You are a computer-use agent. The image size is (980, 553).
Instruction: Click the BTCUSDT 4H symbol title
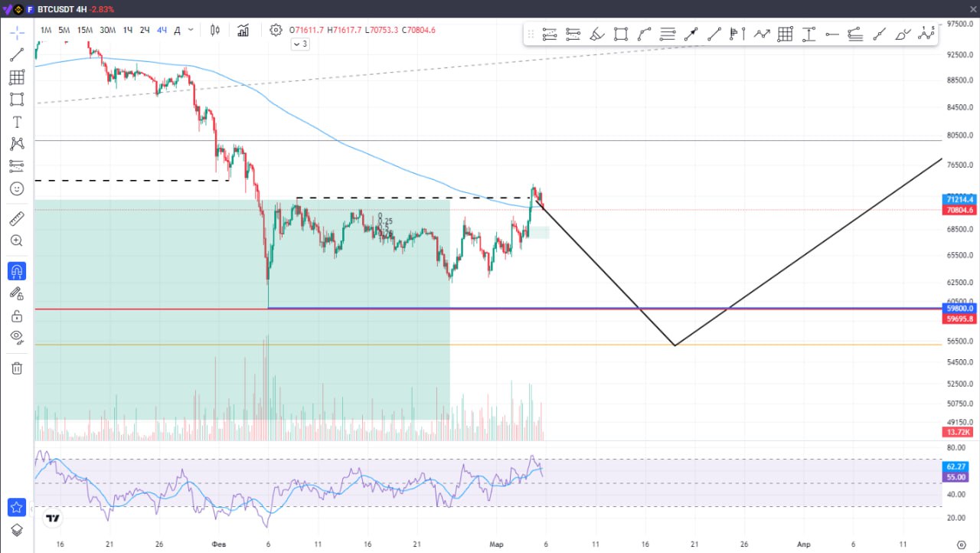point(62,9)
